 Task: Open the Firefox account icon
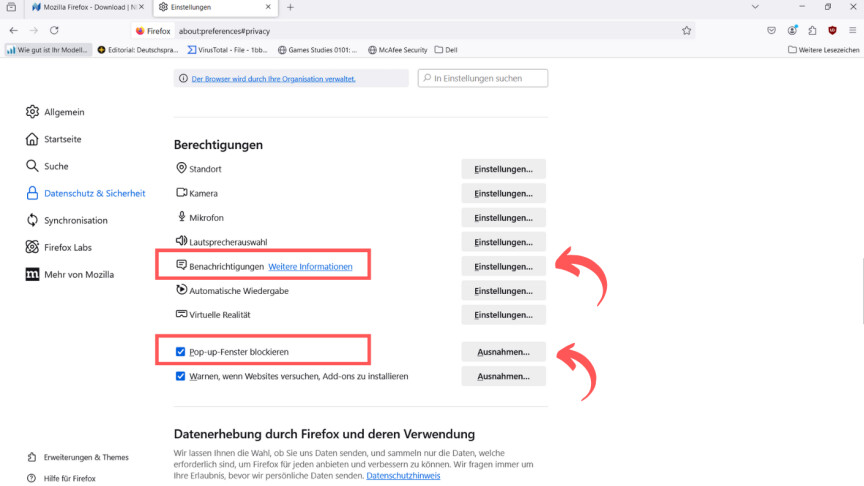(792, 31)
